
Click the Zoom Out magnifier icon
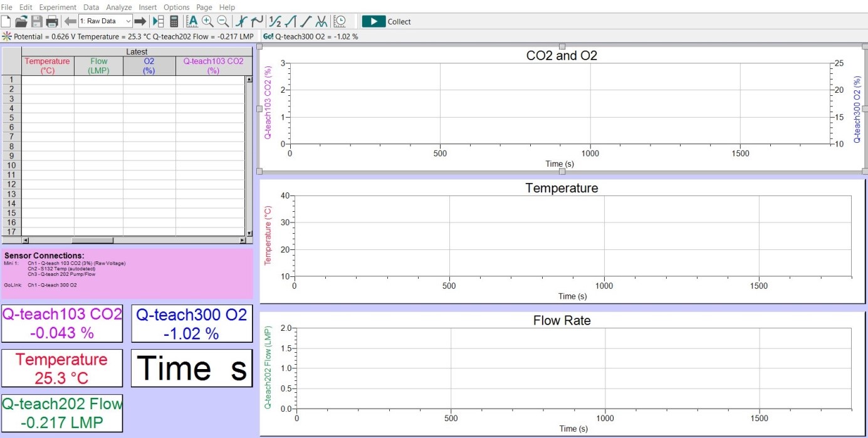[x=223, y=21]
